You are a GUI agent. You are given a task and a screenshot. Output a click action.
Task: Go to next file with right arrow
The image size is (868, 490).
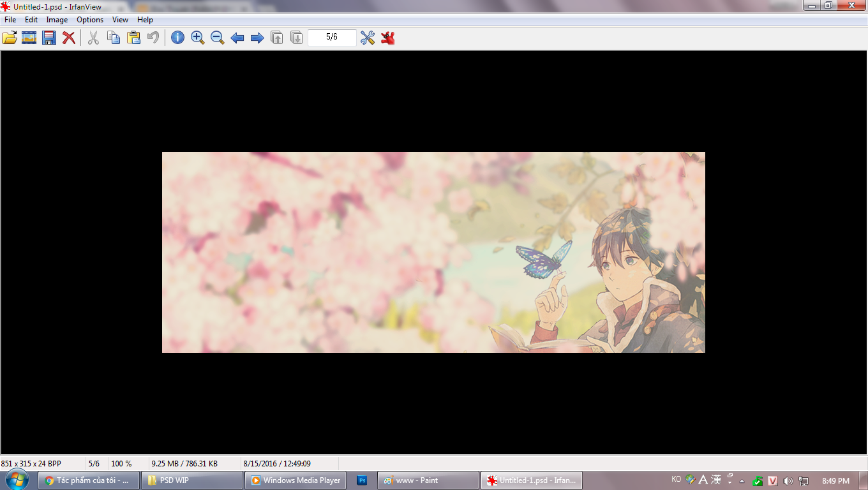(x=257, y=38)
